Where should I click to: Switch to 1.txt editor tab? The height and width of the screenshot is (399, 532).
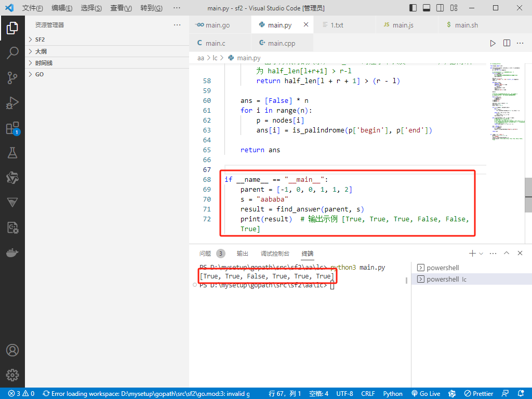pos(345,25)
